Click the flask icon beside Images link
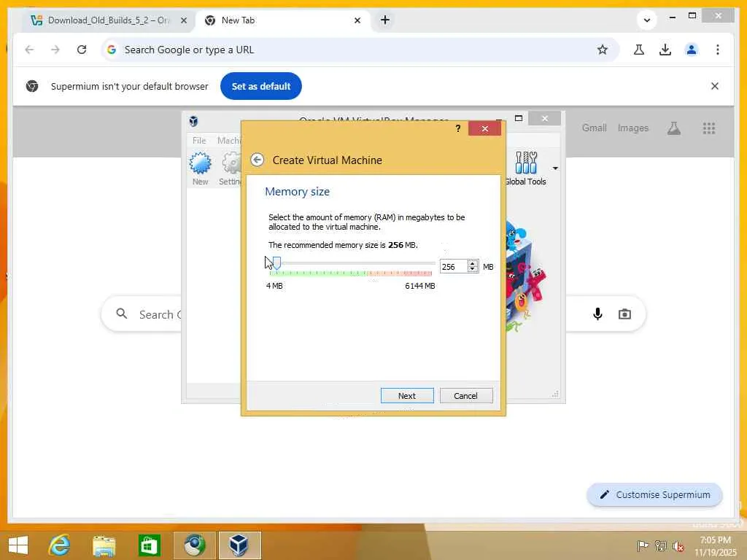The image size is (747, 560). (x=673, y=128)
